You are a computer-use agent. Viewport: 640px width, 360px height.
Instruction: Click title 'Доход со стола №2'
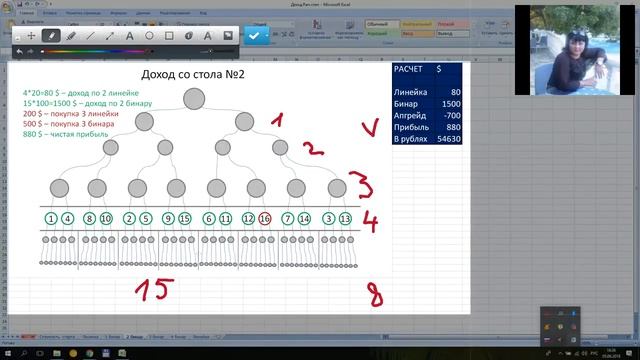click(x=193, y=74)
